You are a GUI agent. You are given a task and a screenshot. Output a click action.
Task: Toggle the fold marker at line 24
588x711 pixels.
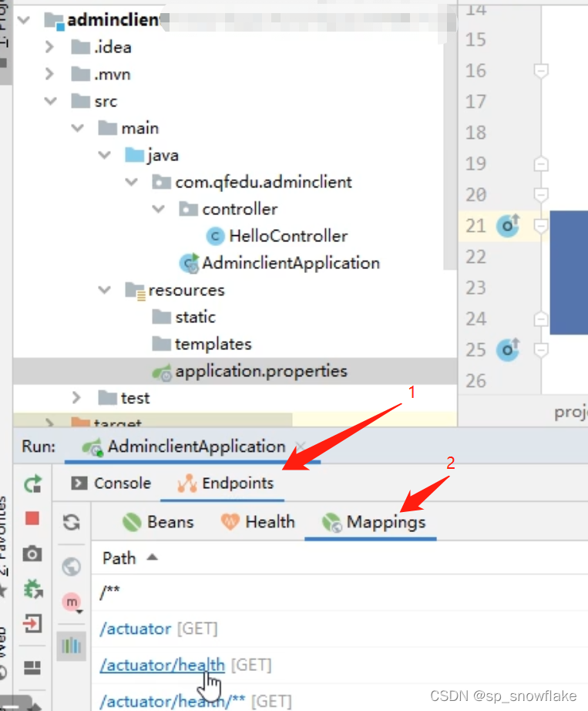(x=541, y=318)
